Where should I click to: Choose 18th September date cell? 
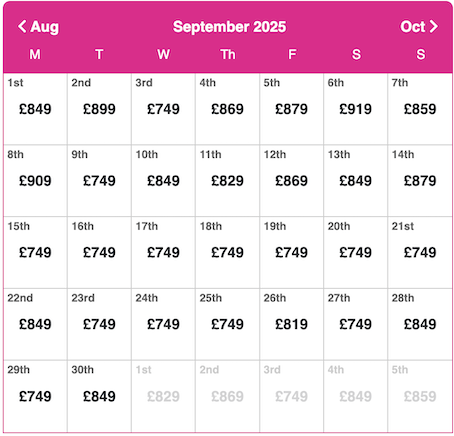(x=227, y=252)
